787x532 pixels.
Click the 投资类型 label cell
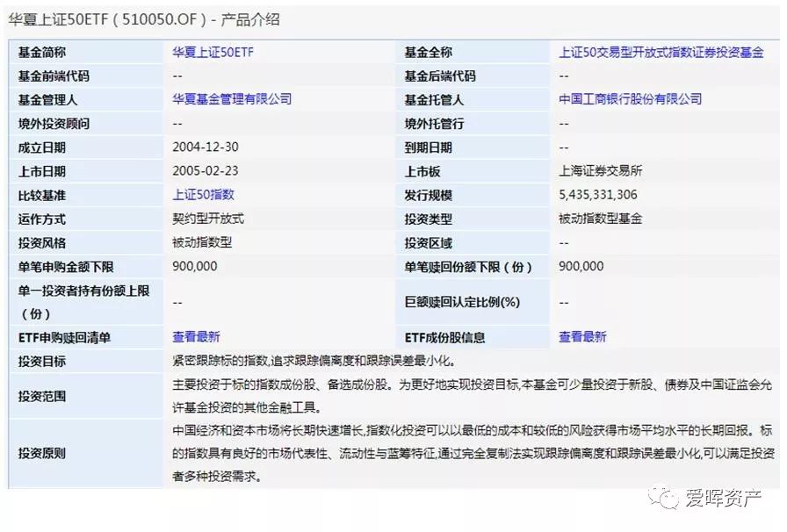tap(473, 219)
